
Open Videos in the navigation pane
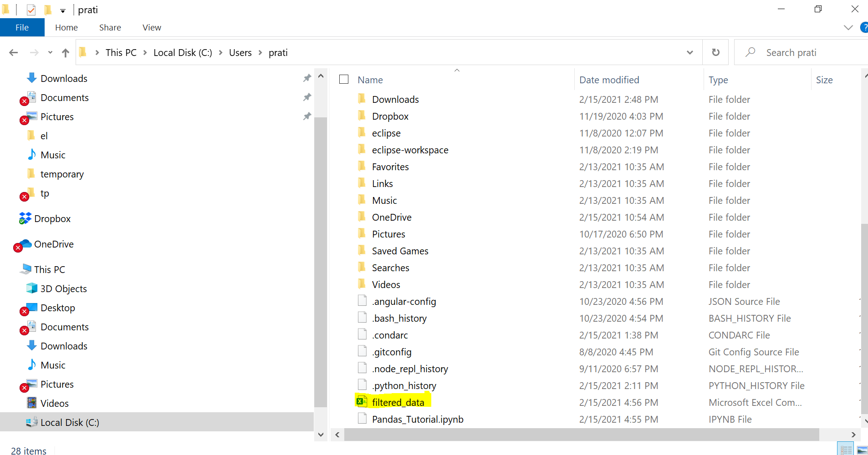[48, 404]
